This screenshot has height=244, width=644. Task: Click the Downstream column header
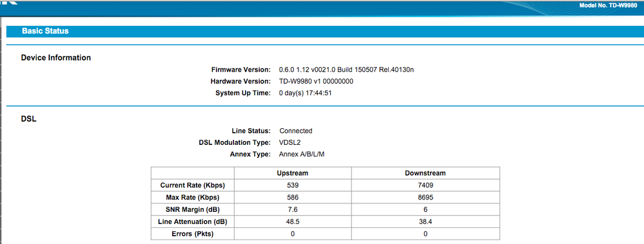pyautogui.click(x=425, y=173)
